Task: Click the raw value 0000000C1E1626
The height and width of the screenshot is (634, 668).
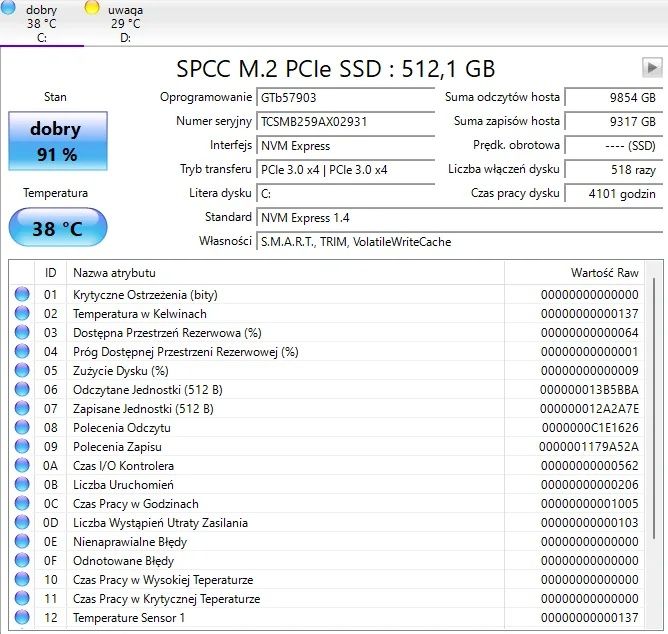Action: coord(590,428)
